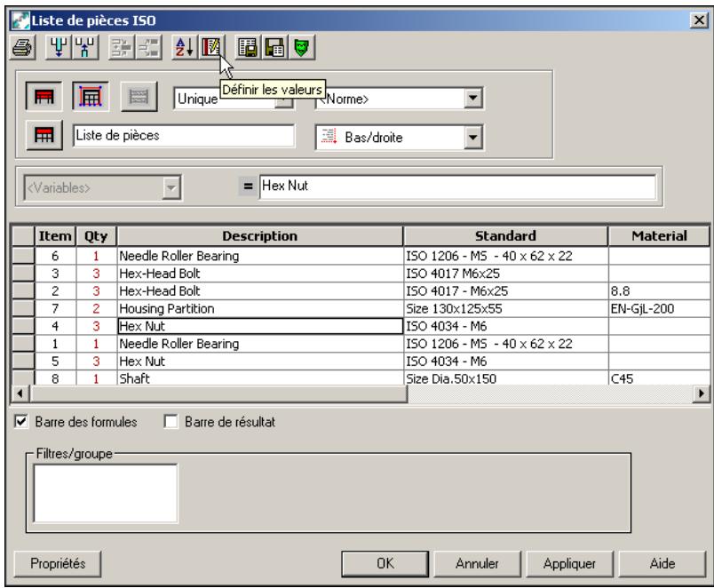Click the Size 130x125x55 standard cell
714x588 pixels.
(x=505, y=308)
